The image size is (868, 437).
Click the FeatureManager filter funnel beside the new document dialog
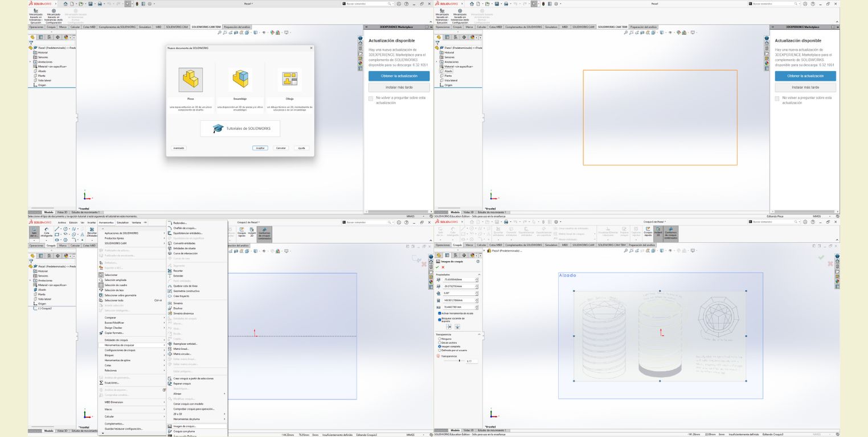(x=31, y=42)
